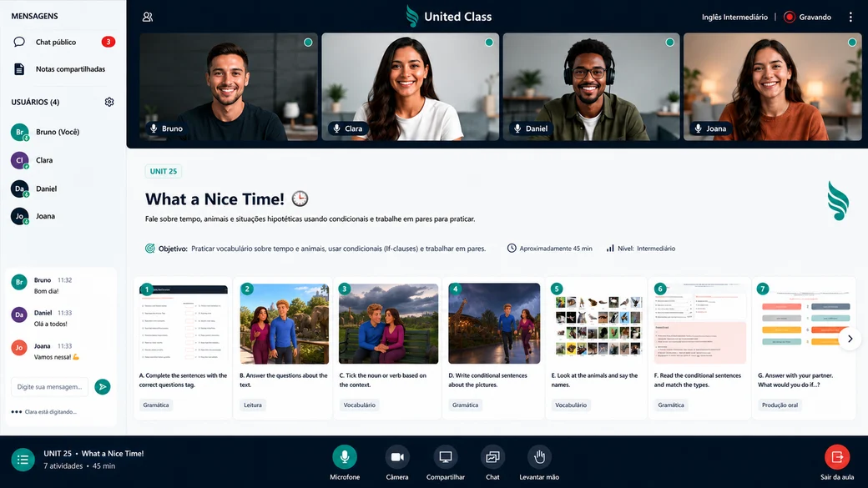868x488 pixels.
Task: Open the Chat icon in bottom toolbar
Action: point(492,457)
